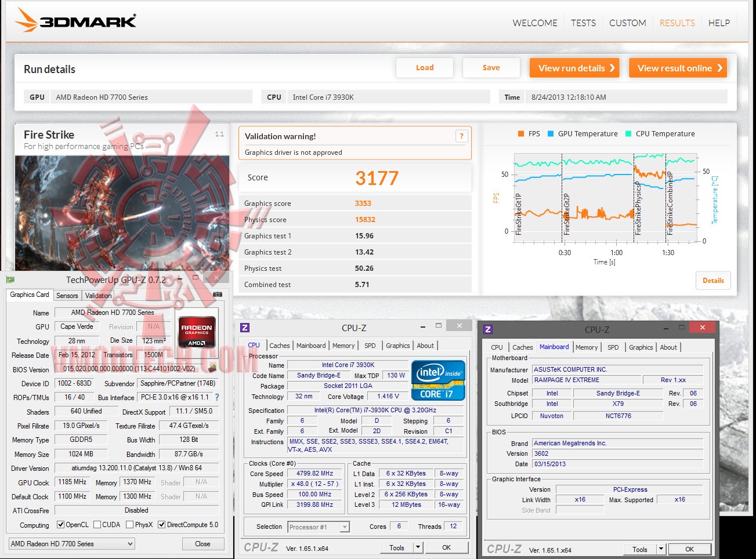Click the Fire Strike preview image
The height and width of the screenshot is (559, 756).
122,213
